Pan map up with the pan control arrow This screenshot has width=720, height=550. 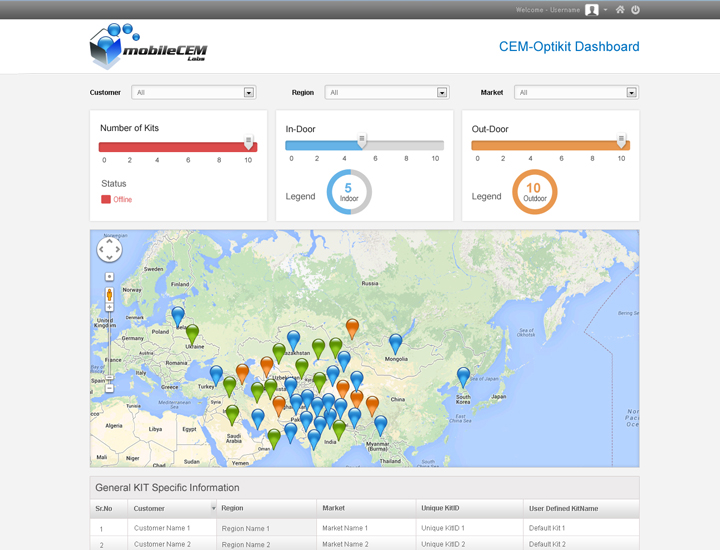click(109, 242)
